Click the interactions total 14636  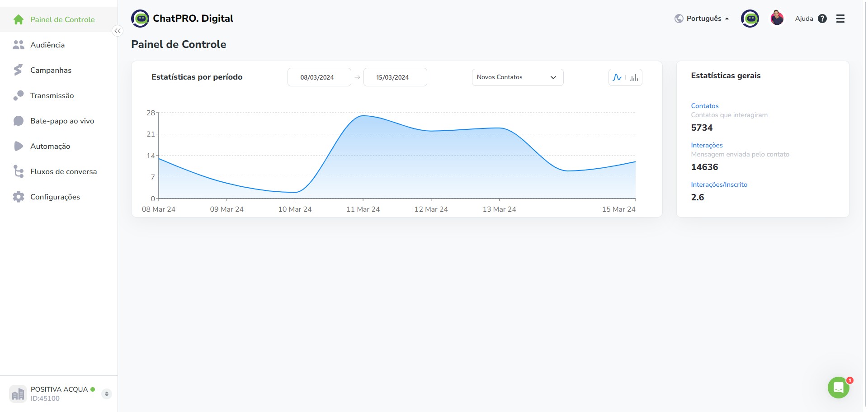[704, 167]
